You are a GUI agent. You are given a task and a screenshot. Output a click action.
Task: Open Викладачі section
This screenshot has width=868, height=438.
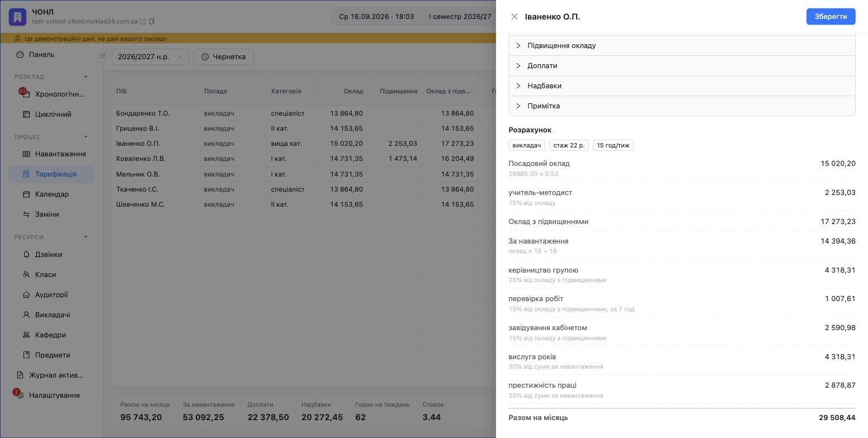click(x=51, y=315)
